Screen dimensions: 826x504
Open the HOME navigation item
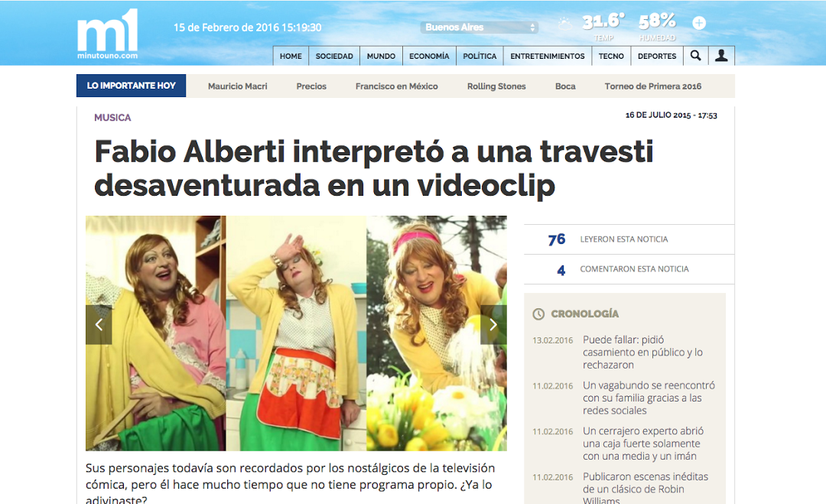[291, 55]
